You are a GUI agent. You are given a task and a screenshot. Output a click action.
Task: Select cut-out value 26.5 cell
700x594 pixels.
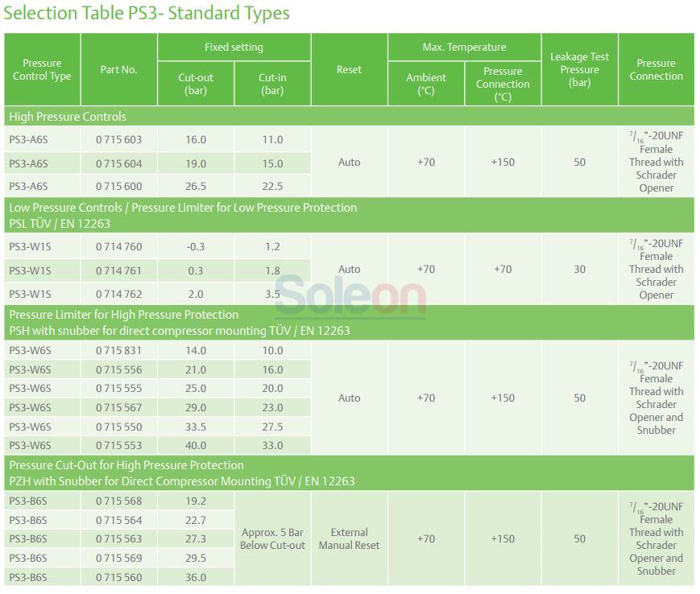196,186
